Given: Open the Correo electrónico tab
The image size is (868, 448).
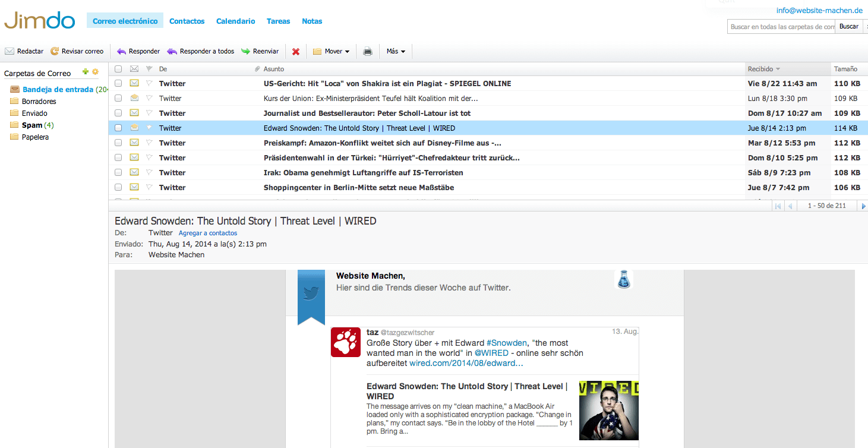Looking at the screenshot, I should pyautogui.click(x=125, y=21).
